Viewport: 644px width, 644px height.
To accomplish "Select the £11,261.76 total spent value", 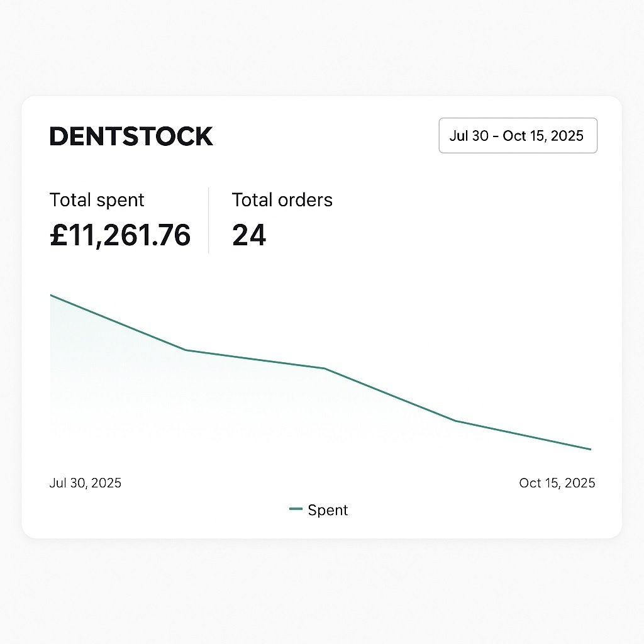I will coord(120,235).
